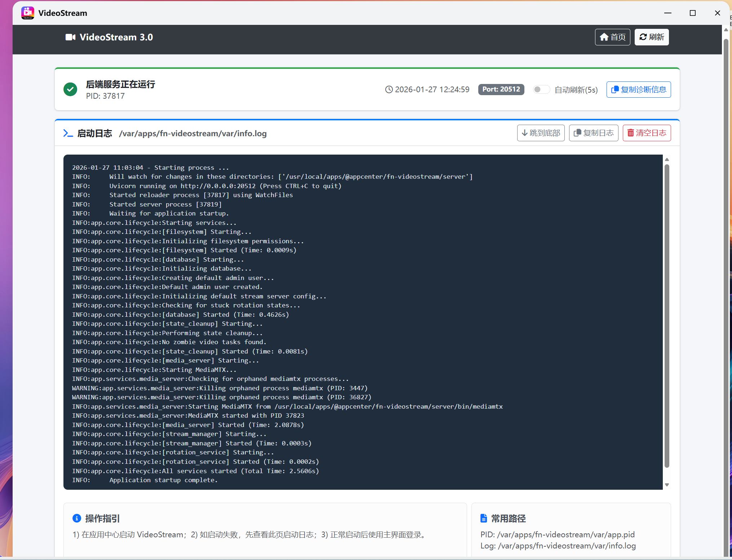732x560 pixels.
Task: Copy log using 复制日志 button
Action: pyautogui.click(x=593, y=133)
